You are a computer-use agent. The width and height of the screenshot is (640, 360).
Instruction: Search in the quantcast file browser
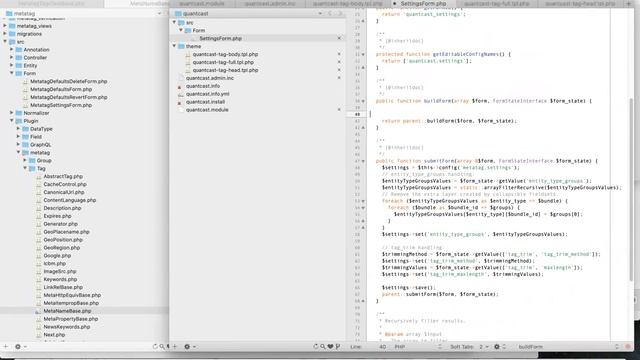tap(323, 347)
